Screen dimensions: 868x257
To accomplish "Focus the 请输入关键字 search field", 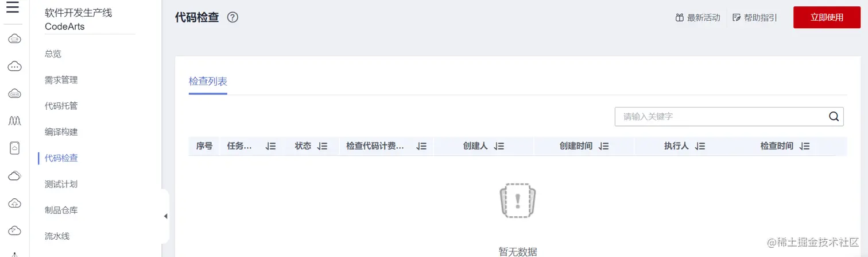I will pyautogui.click(x=720, y=116).
